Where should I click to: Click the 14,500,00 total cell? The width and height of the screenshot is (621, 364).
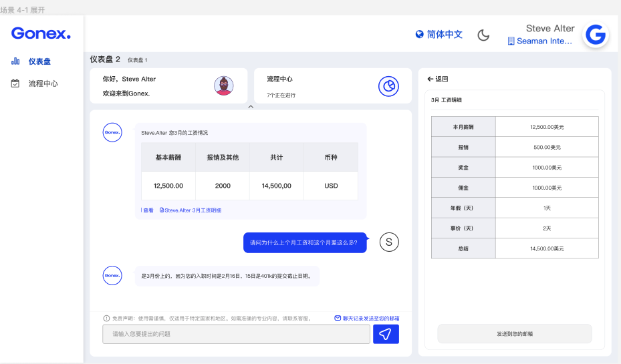(x=277, y=186)
